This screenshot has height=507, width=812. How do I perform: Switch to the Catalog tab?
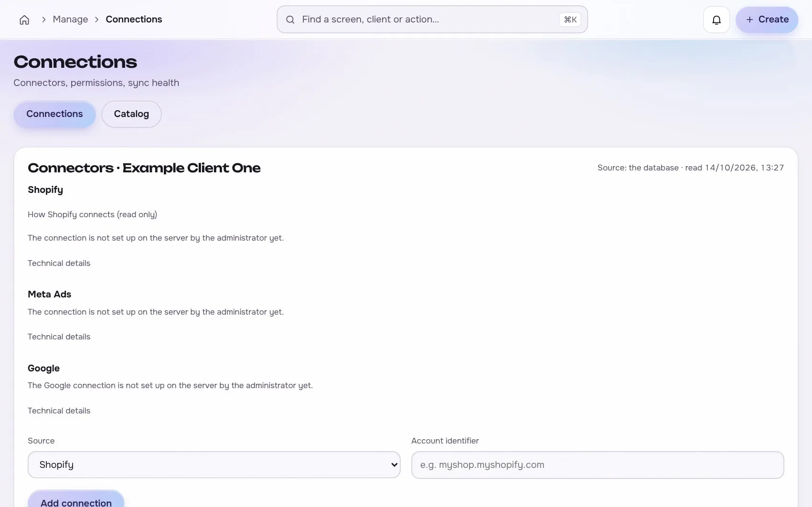[x=131, y=114]
